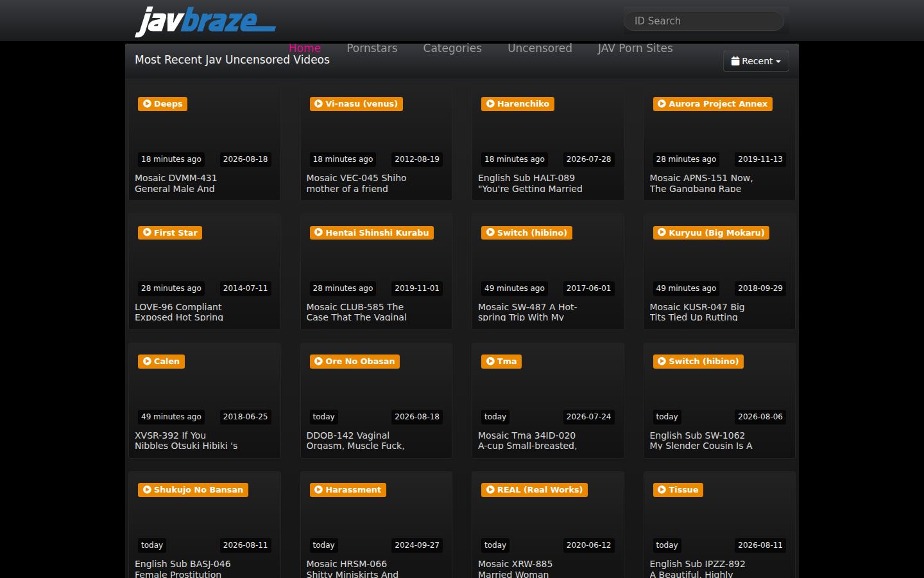The height and width of the screenshot is (578, 924).
Task: Open the VEC-045 video title link
Action: [x=356, y=183]
